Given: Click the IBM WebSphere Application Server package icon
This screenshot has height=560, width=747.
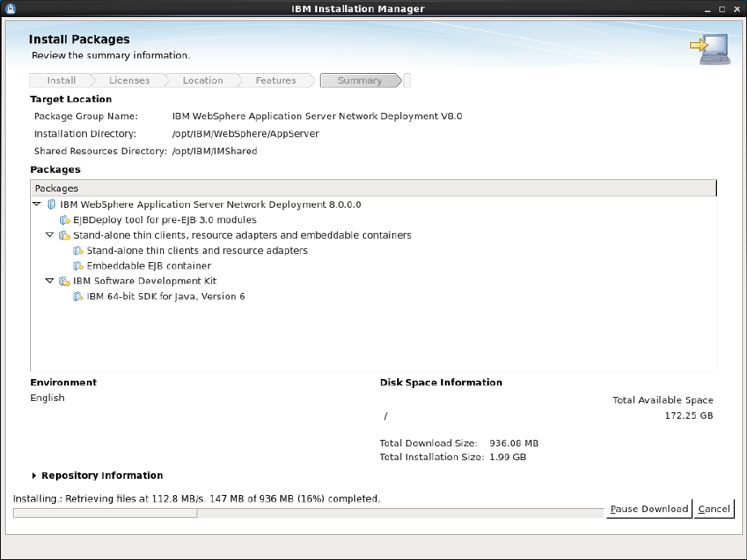Looking at the screenshot, I should [51, 205].
